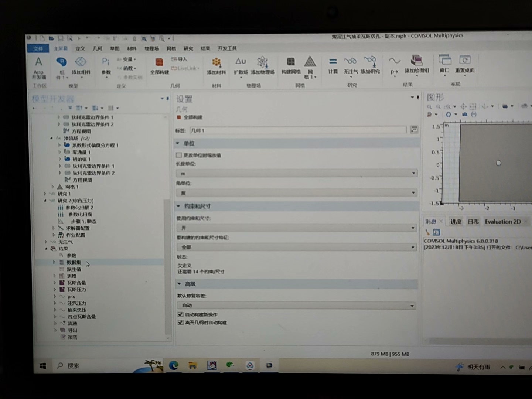Click 重置桌面 in the ribbon
Screen dimensions: 532x399
465,64
